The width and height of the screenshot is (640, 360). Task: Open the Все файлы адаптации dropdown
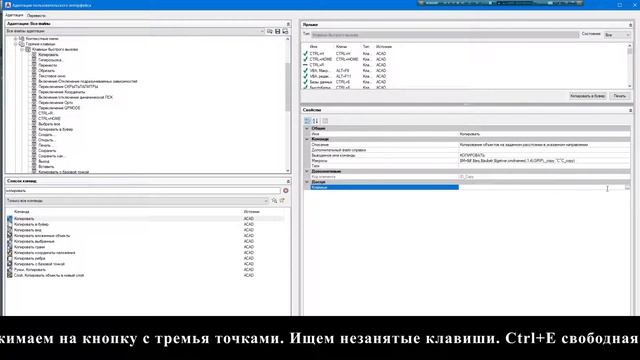(135, 31)
